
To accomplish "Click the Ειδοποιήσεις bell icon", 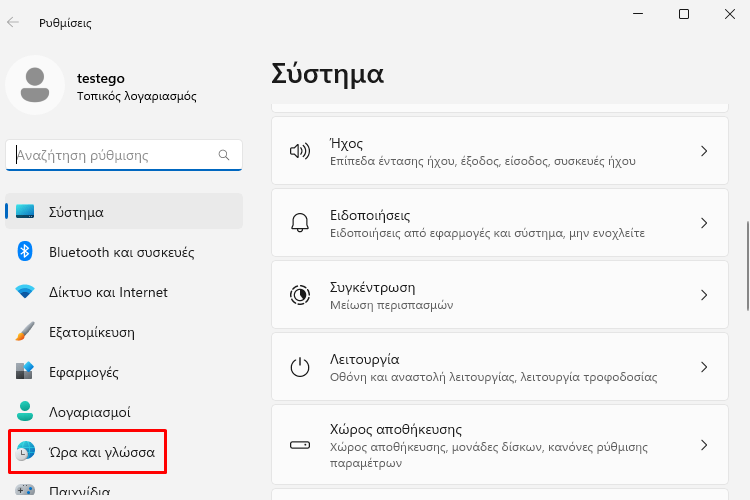I will [300, 223].
